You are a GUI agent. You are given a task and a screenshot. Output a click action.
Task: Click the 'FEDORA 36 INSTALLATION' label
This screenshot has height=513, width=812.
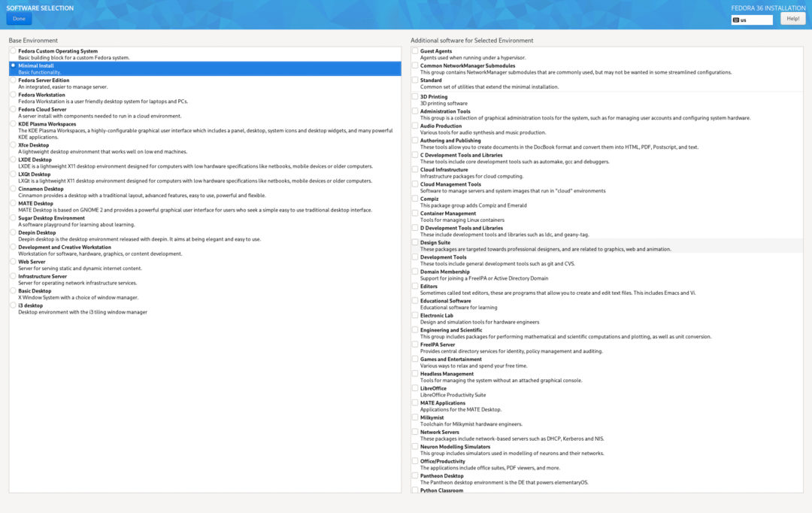tap(768, 8)
